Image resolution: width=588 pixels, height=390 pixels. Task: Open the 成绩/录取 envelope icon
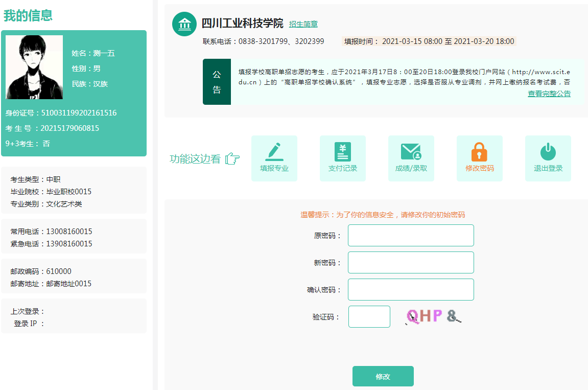[411, 152]
